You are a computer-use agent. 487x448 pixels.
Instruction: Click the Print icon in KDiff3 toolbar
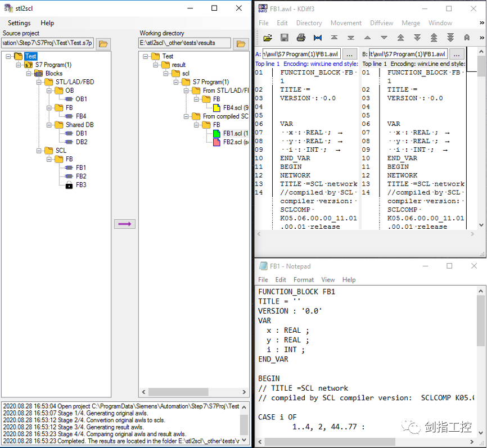click(301, 38)
